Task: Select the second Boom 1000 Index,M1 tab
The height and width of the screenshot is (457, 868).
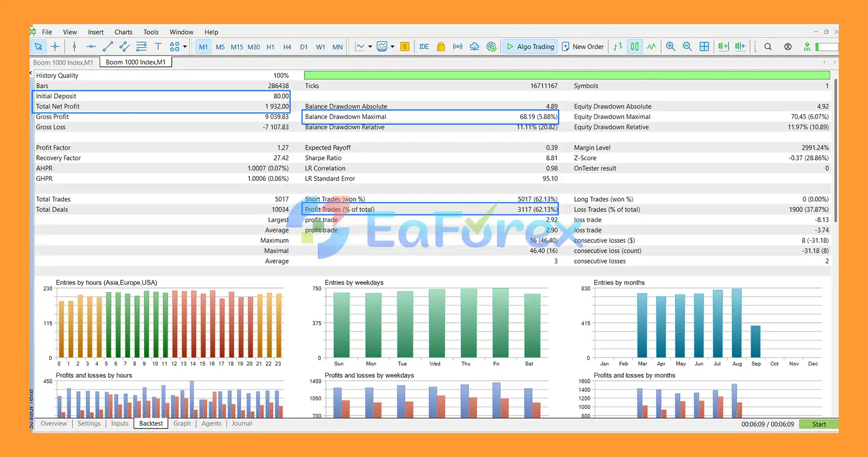Action: tap(136, 62)
